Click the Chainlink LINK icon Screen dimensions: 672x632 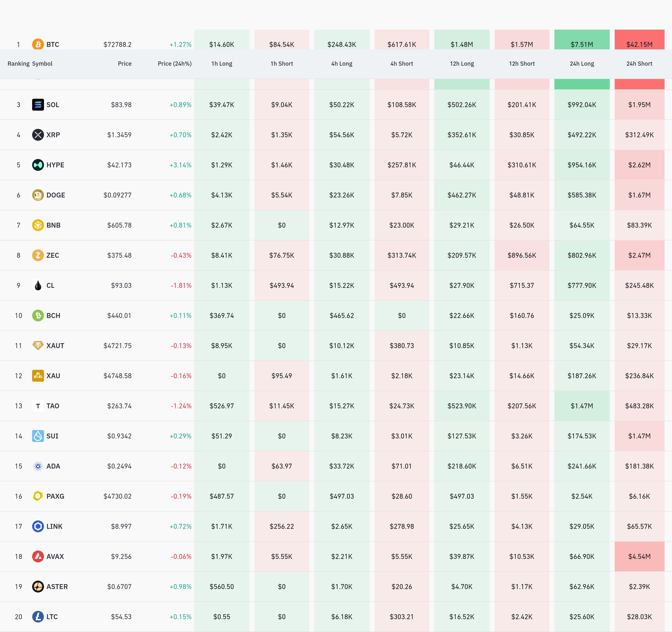38,526
